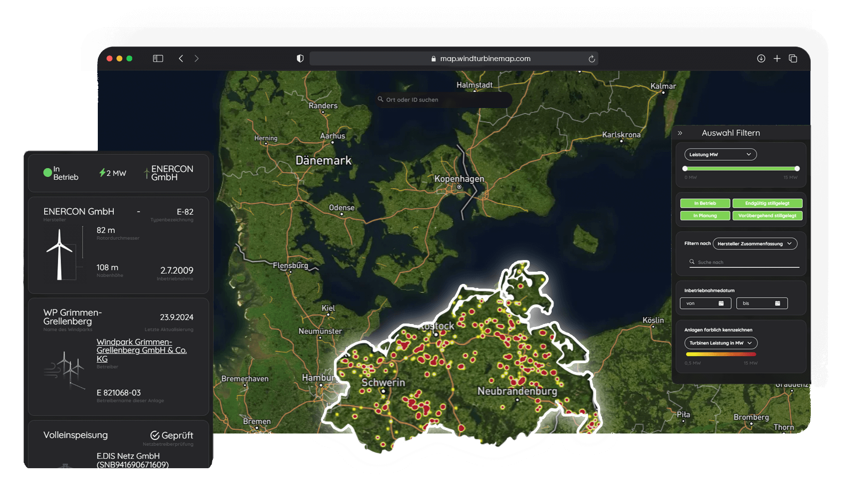Click the Kiel label on map
The image size is (868, 477).
[x=329, y=308]
